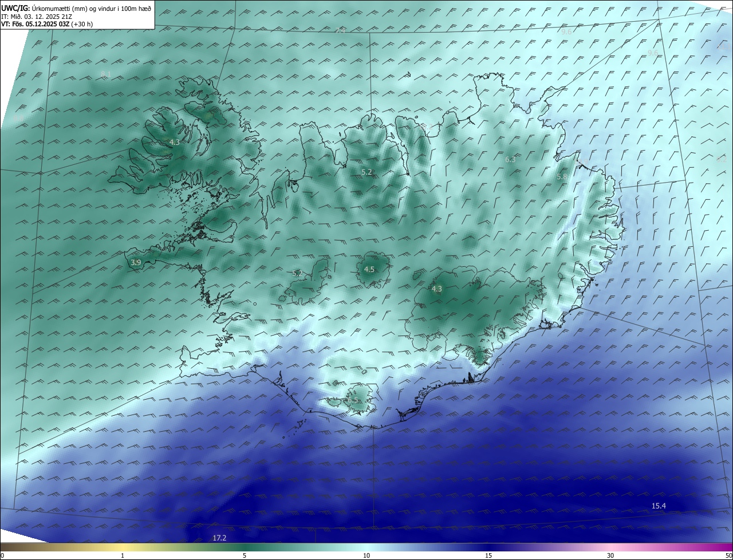Click the 1 tick on the color scale
This screenshot has height=560, width=733.
(x=123, y=555)
